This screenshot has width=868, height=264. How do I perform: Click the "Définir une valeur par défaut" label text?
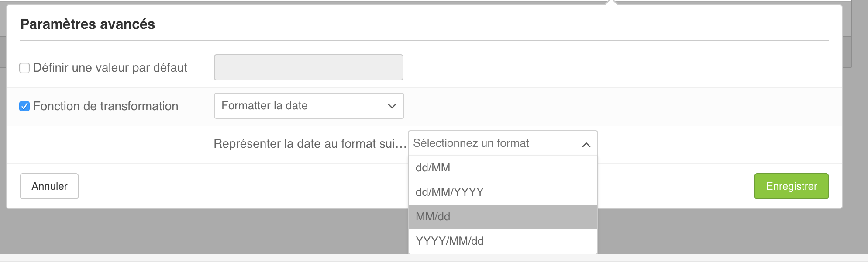coord(110,68)
